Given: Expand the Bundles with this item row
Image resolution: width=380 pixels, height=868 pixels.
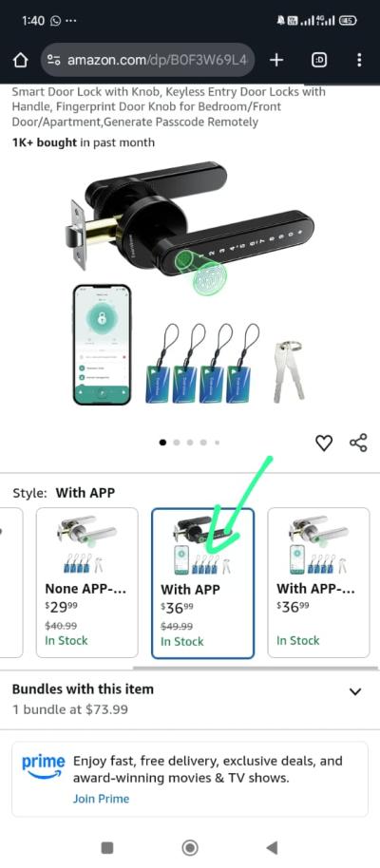Looking at the screenshot, I should (190, 699).
